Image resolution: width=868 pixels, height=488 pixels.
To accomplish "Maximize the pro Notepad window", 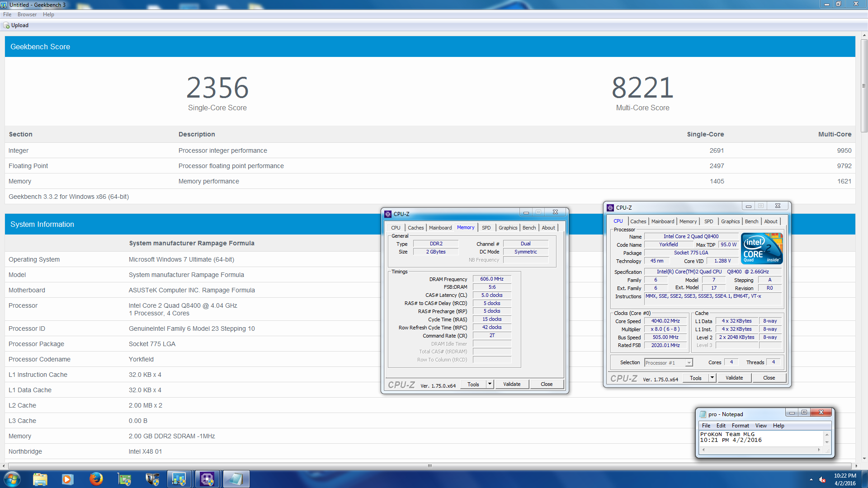I will coord(804,412).
